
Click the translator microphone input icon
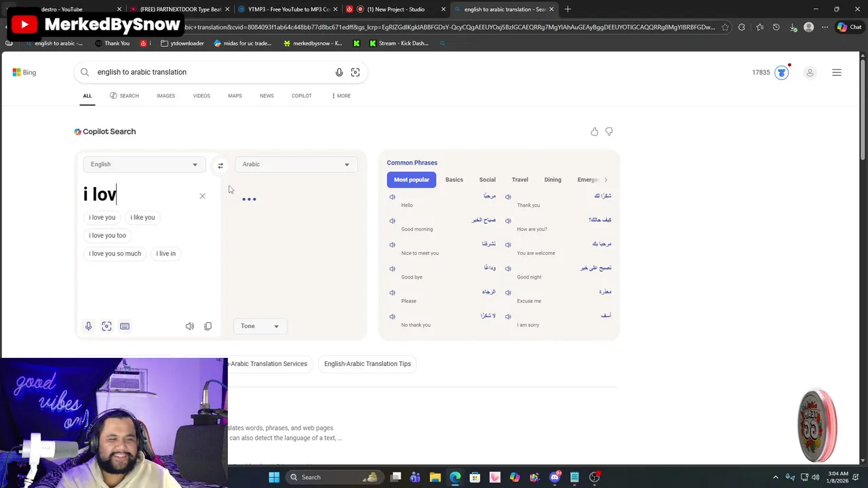[88, 326]
